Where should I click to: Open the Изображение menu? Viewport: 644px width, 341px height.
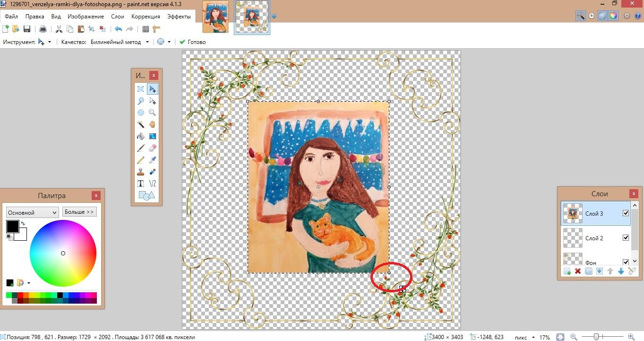click(86, 17)
